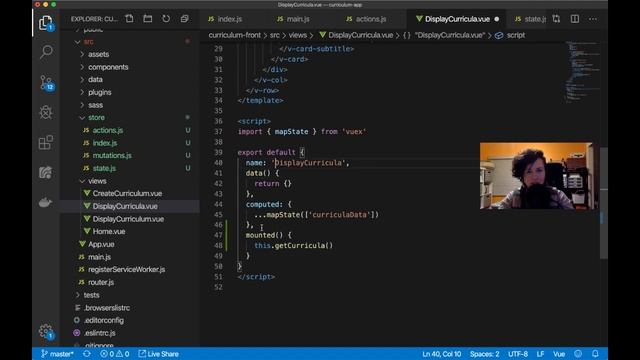Screen dimensions: 640x360
Task: Open the Explorer view in activity bar
Action: coord(46,23)
